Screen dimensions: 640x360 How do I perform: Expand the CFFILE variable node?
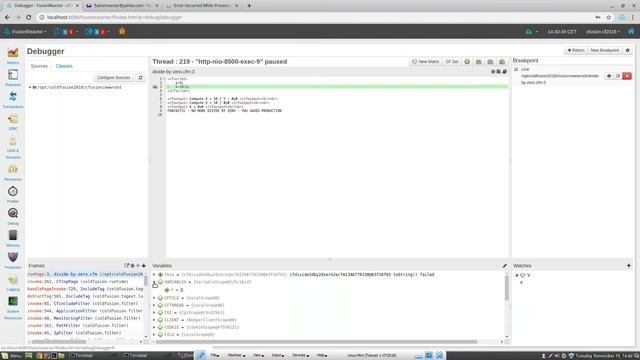(154, 298)
